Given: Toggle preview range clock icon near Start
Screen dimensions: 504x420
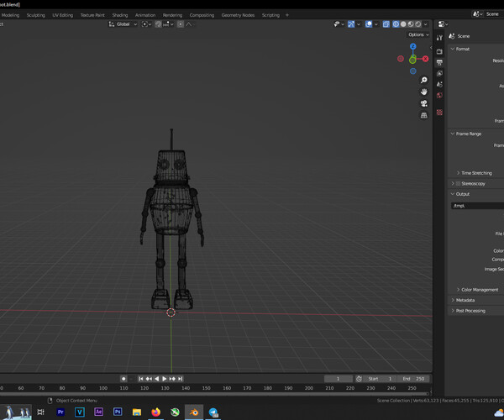Looking at the screenshot, I should click(x=359, y=379).
